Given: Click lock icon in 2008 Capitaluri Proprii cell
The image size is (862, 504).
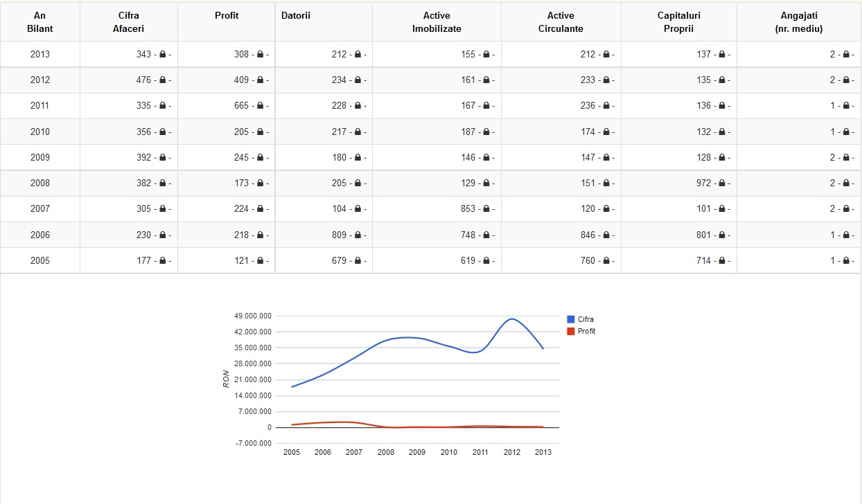Looking at the screenshot, I should 722,183.
